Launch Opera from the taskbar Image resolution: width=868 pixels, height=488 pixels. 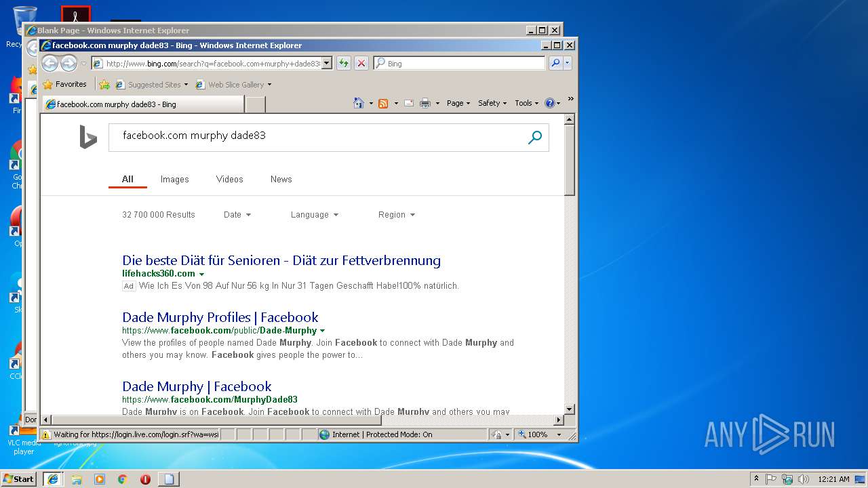click(x=145, y=479)
